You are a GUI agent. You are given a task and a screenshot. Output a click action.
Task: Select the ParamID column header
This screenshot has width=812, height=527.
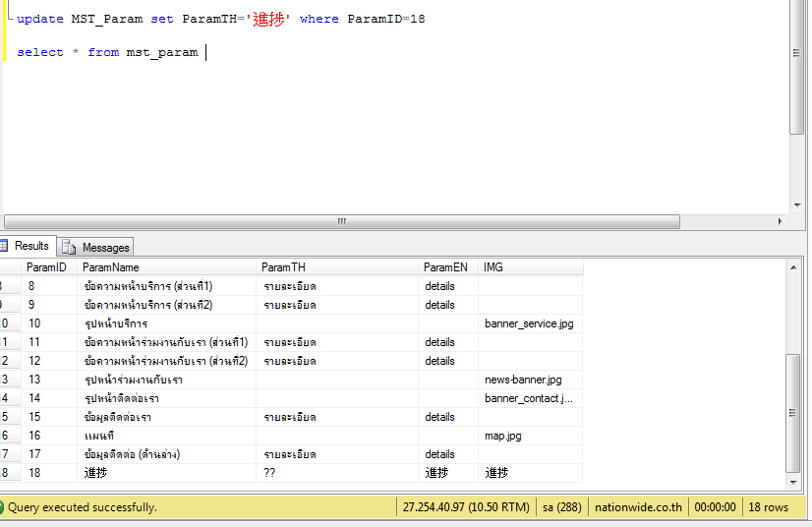click(49, 267)
